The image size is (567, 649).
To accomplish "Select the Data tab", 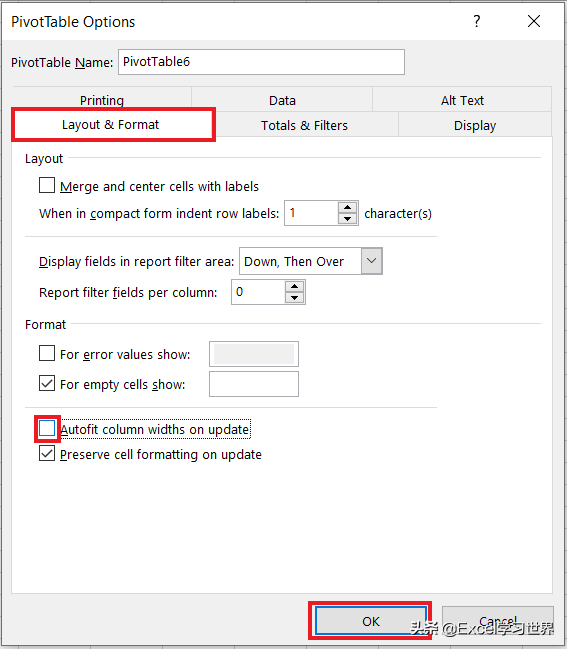I will click(x=282, y=100).
